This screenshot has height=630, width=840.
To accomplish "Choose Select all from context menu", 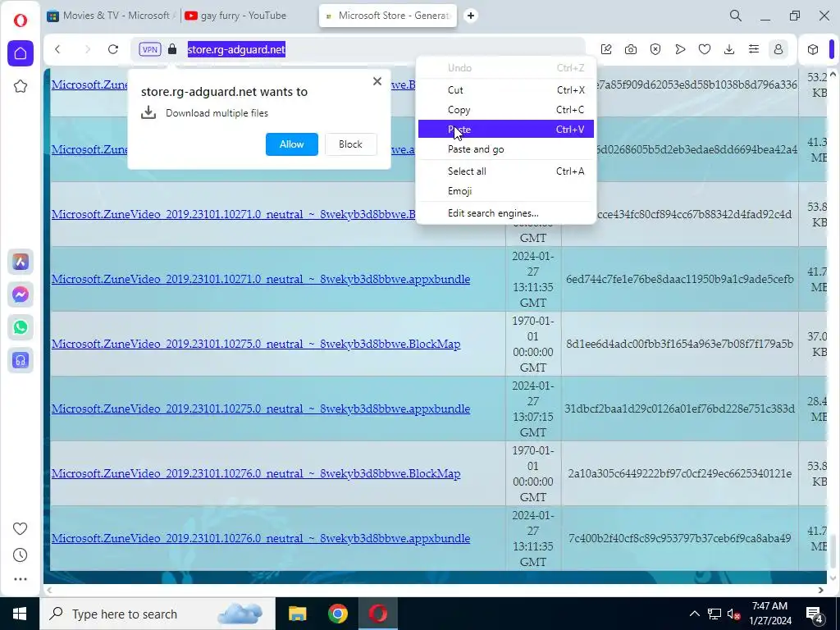I will coord(505,171).
